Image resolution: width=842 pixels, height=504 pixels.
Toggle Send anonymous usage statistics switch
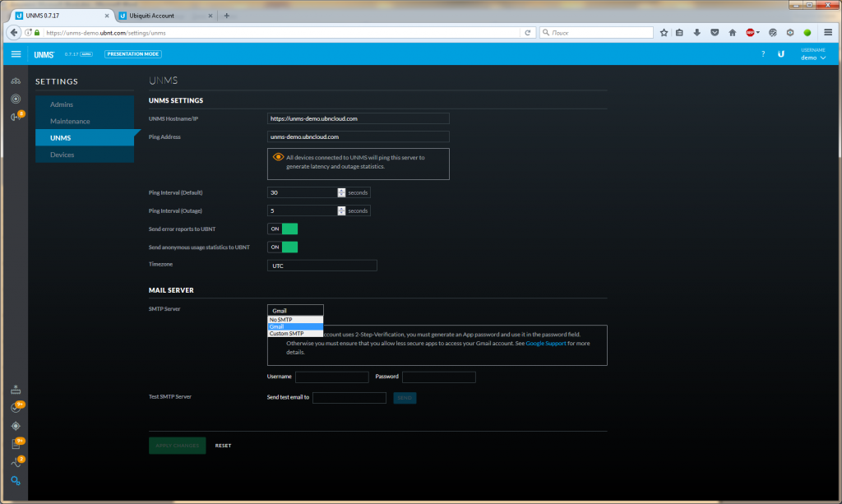point(282,247)
